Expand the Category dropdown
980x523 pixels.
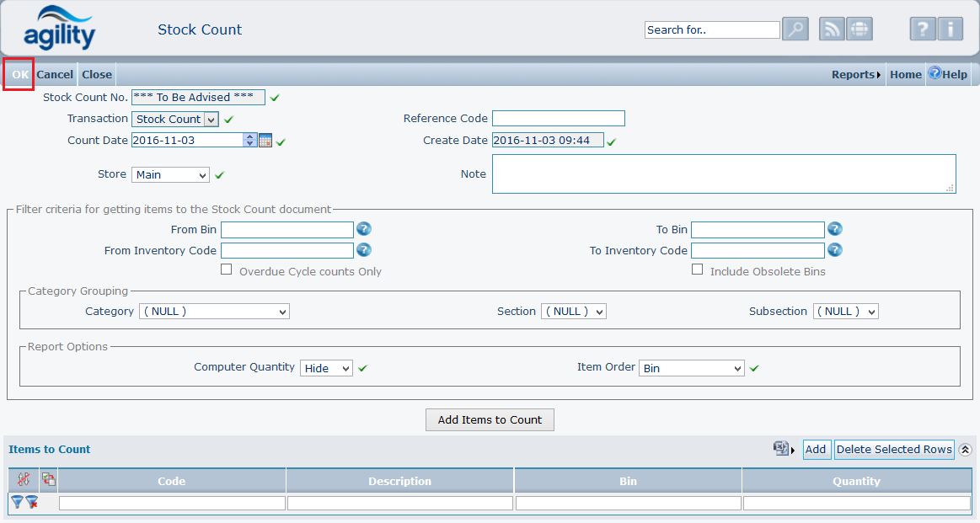click(213, 312)
